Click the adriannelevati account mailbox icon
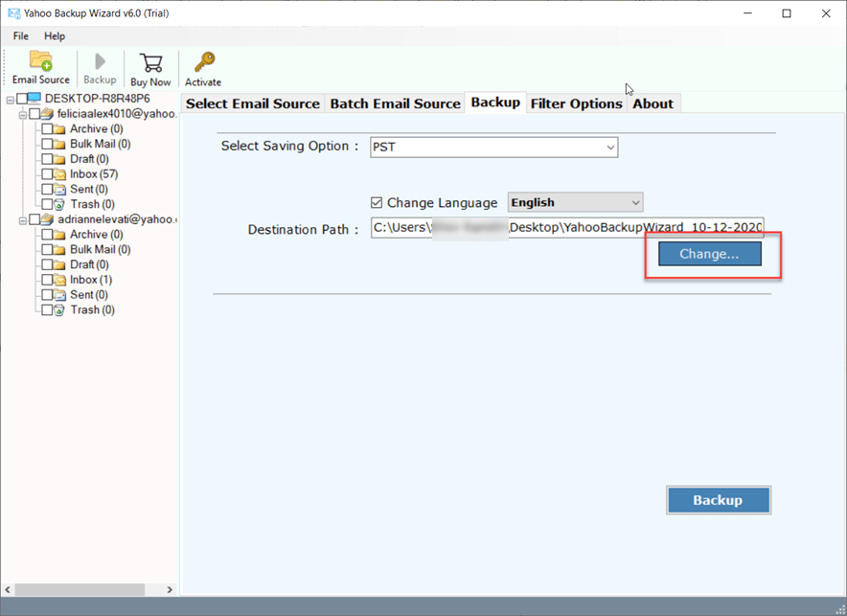The width and height of the screenshot is (847, 616). tap(48, 219)
